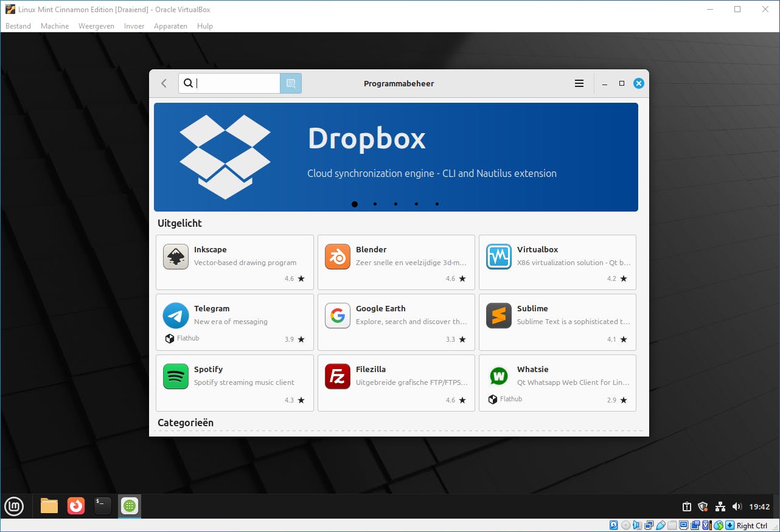The height and width of the screenshot is (532, 780).
Task: Click the 4.2 star rating on Virtualbox
Action: pyautogui.click(x=617, y=279)
